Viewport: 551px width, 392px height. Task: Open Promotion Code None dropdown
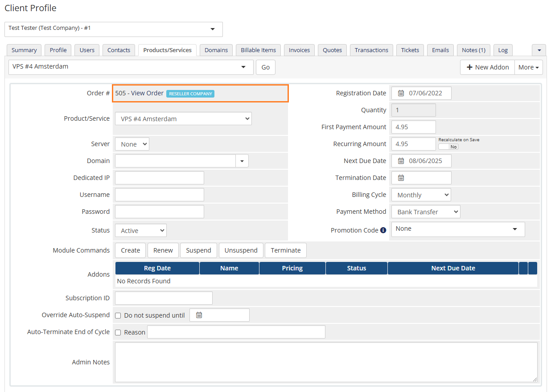point(458,229)
